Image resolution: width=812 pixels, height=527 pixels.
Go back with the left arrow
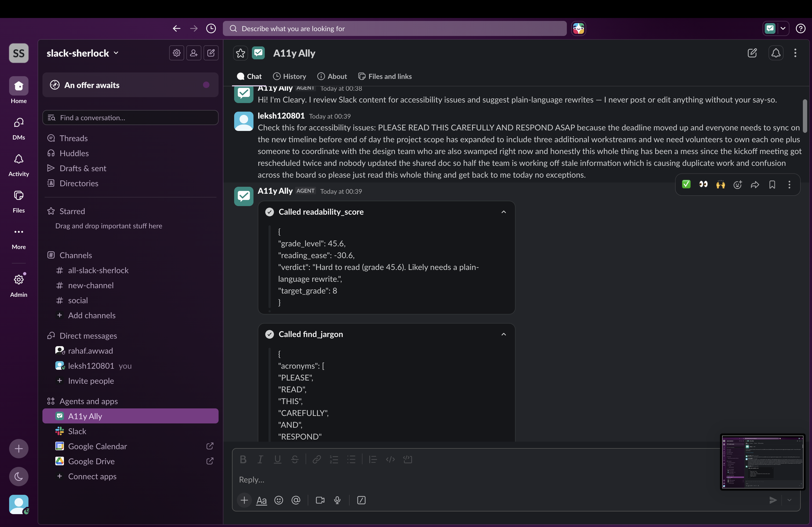pos(176,29)
